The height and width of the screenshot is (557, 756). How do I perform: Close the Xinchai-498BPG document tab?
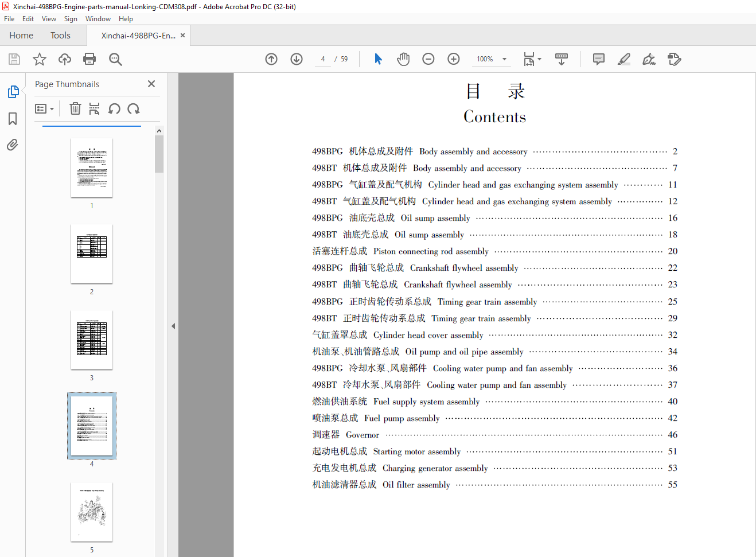tap(183, 36)
